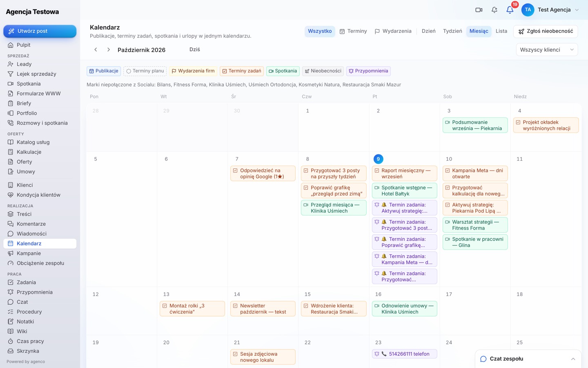Open the Wydarzenia tab
The width and height of the screenshot is (588, 368).
(x=393, y=31)
